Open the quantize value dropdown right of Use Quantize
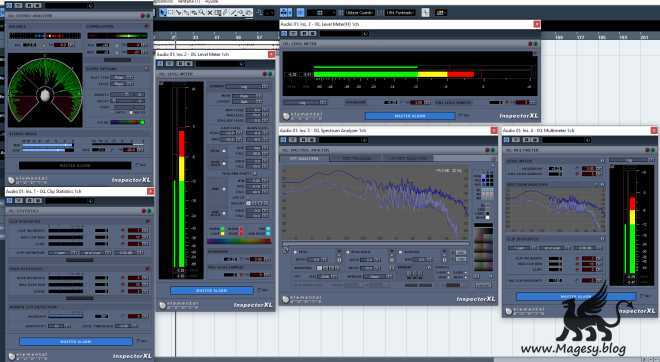Image resolution: width=660 pixels, height=362 pixels. (400, 13)
